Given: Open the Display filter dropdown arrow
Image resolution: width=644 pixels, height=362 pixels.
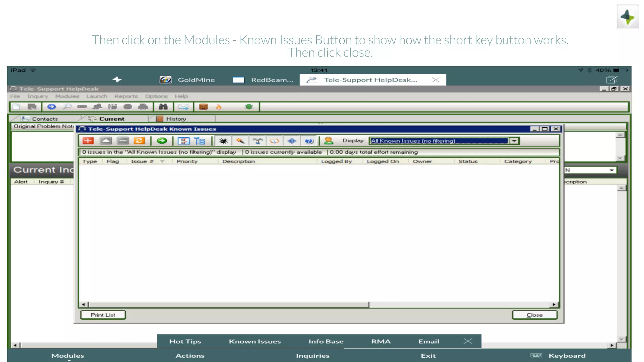Looking at the screenshot, I should tap(514, 141).
